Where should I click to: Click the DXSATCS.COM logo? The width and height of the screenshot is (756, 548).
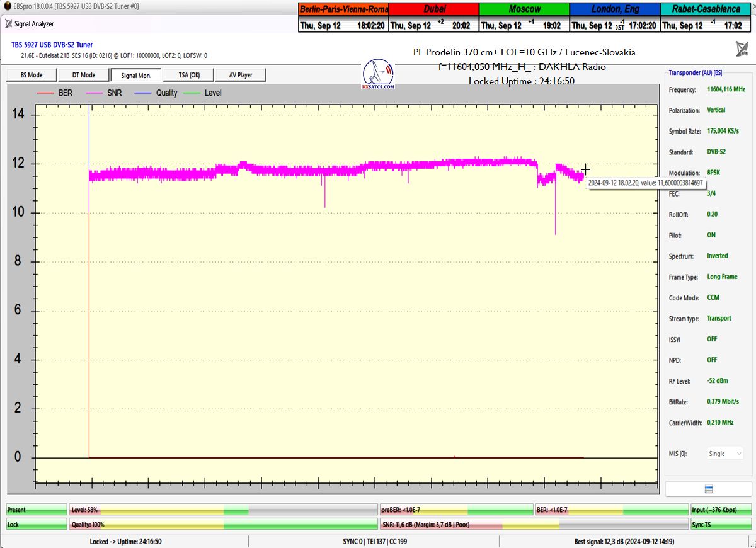[379, 75]
